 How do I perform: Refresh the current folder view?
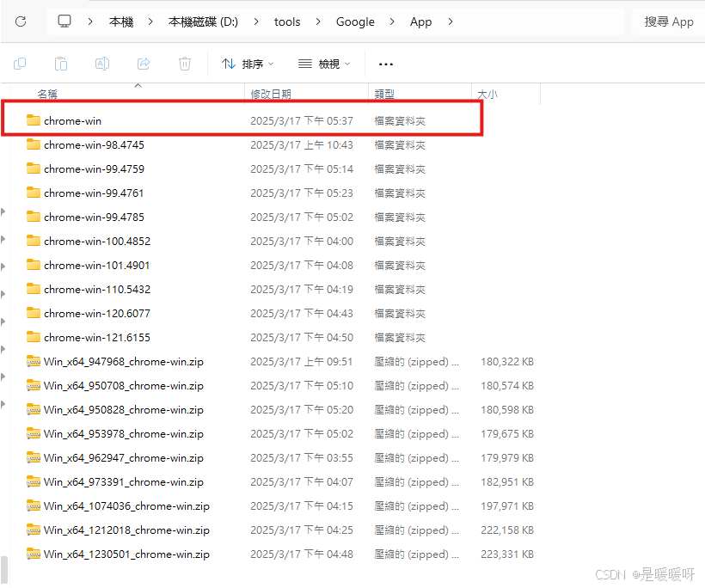point(21,21)
